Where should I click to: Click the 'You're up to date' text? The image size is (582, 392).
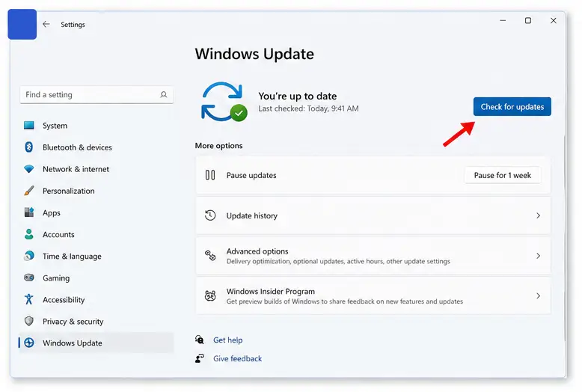coord(297,97)
